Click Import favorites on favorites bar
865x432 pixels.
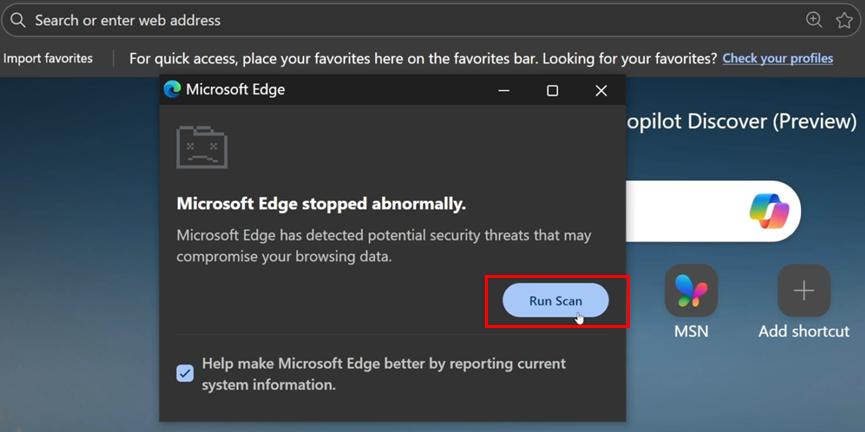[x=47, y=58]
